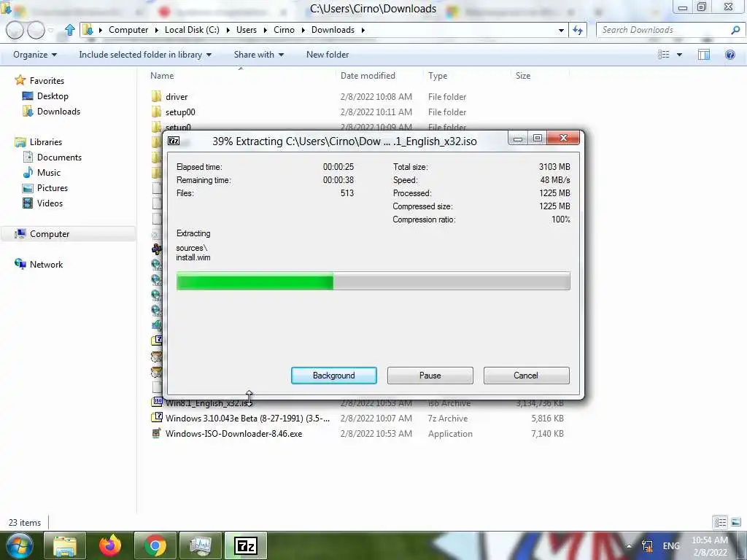Sort files by Date modified column
The width and height of the screenshot is (747, 560).
(368, 76)
